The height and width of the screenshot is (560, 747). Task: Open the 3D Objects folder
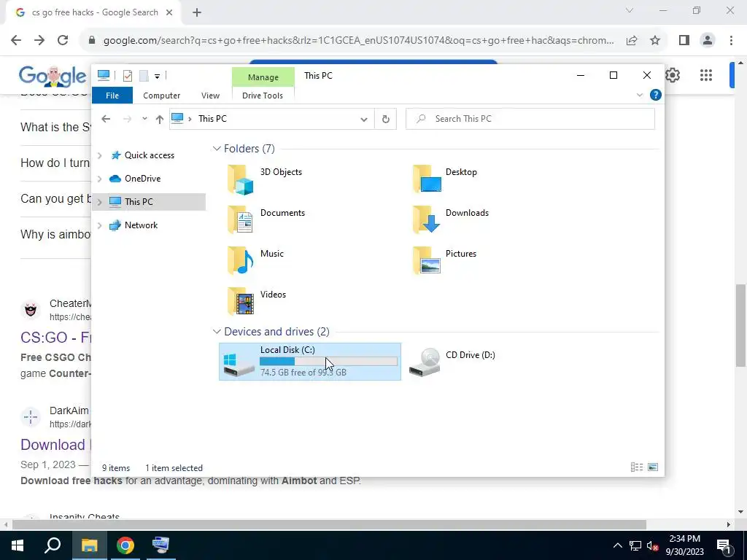coord(264,179)
